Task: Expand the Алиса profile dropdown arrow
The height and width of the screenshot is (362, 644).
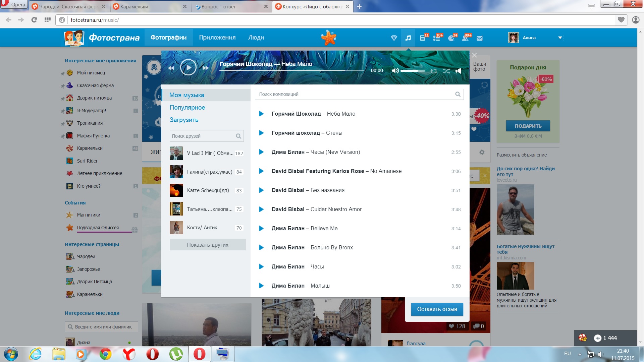Action: click(x=560, y=38)
